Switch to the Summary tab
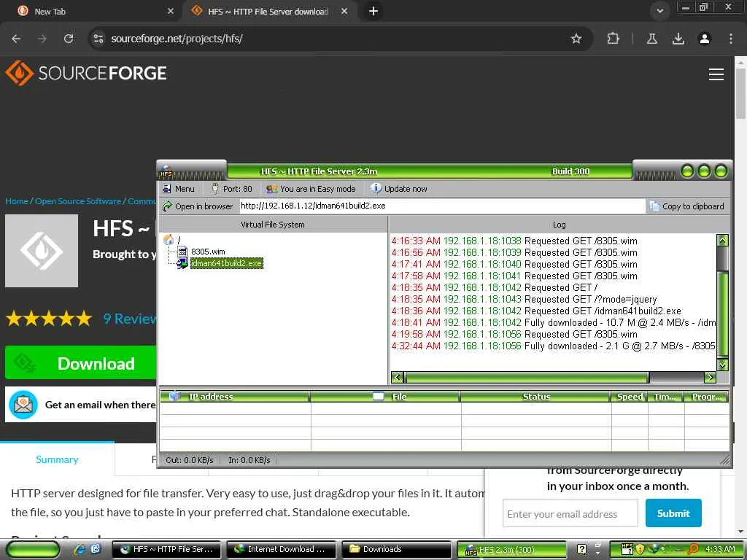 coord(57,459)
